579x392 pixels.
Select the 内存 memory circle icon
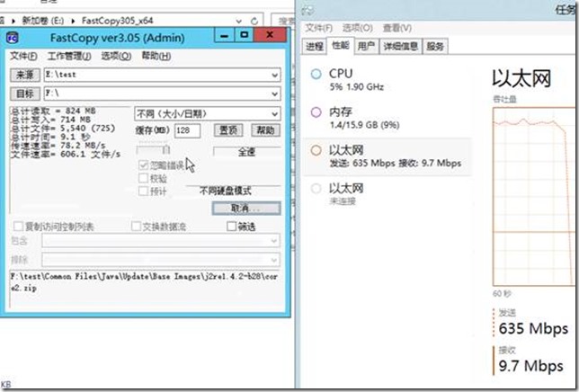(x=316, y=112)
